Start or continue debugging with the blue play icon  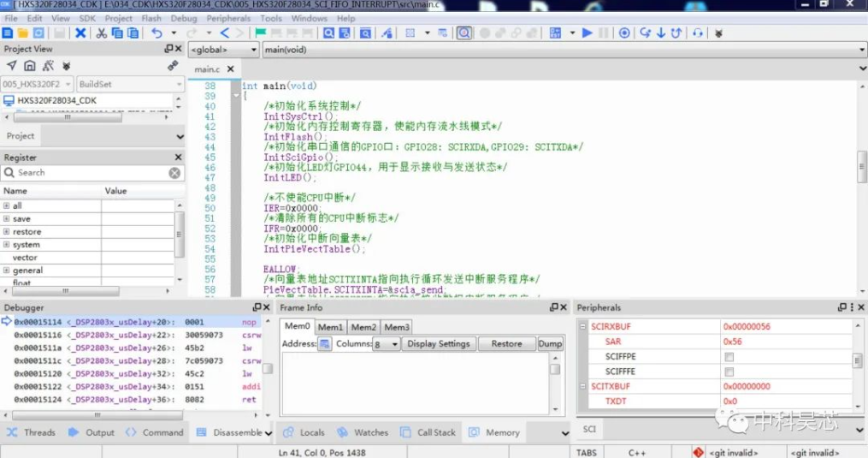(x=588, y=33)
